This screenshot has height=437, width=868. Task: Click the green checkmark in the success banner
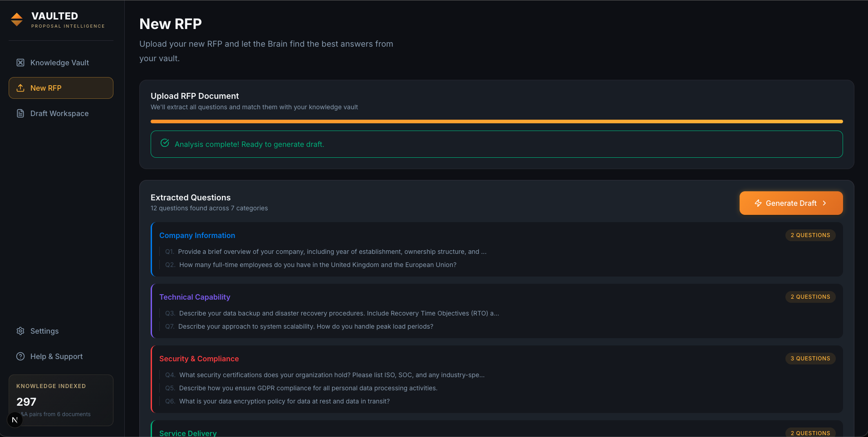(165, 143)
